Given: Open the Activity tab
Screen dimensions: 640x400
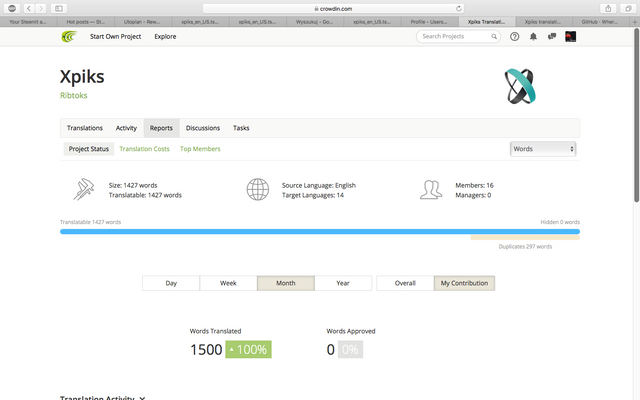Looking at the screenshot, I should pyautogui.click(x=126, y=128).
